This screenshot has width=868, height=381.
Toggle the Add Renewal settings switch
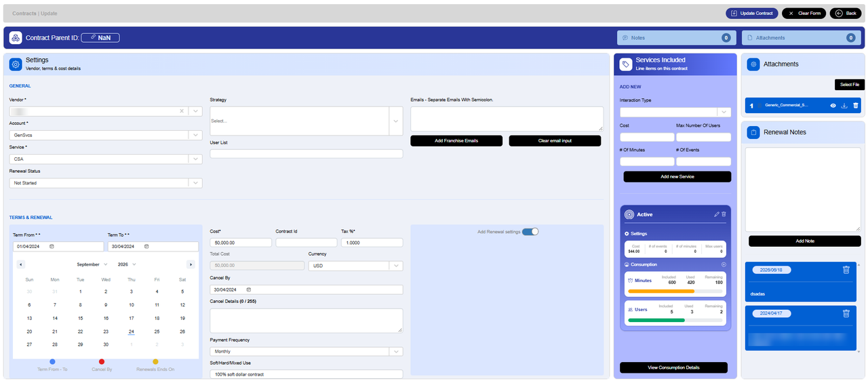[x=530, y=231]
